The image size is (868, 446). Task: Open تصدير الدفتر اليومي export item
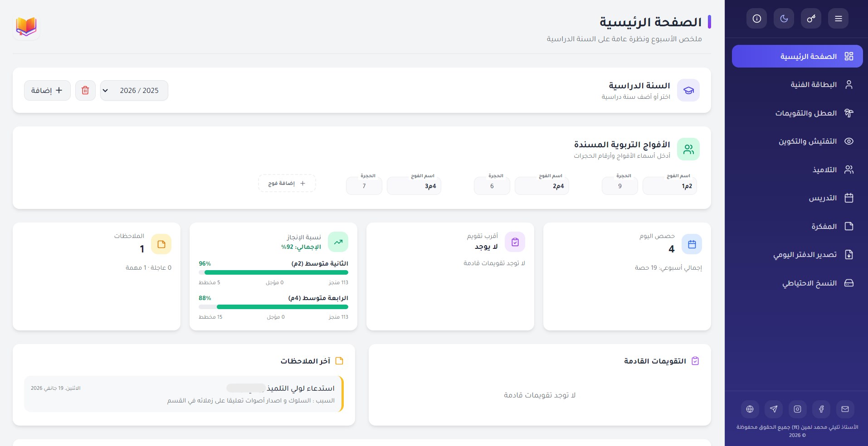pos(797,255)
